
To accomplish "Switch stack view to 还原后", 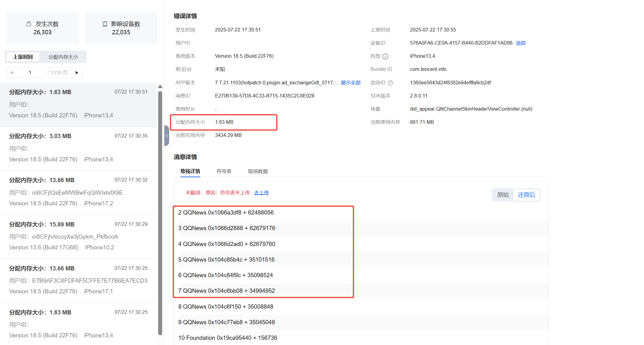I will coord(526,195).
